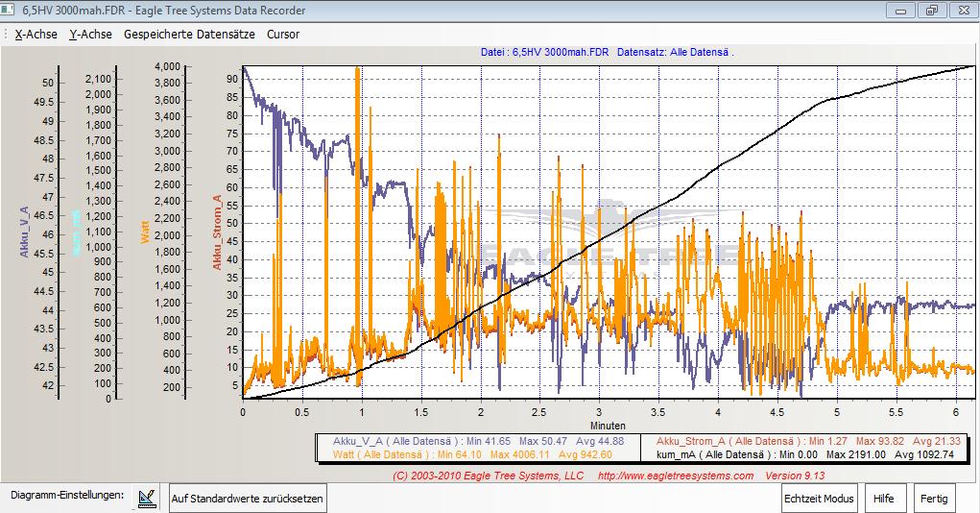Expand the Cursor menu
Image resolution: width=980 pixels, height=513 pixels.
[283, 34]
